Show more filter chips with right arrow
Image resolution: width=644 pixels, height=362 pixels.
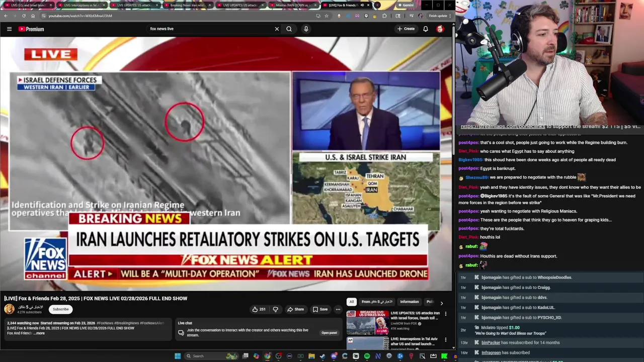pyautogui.click(x=441, y=303)
